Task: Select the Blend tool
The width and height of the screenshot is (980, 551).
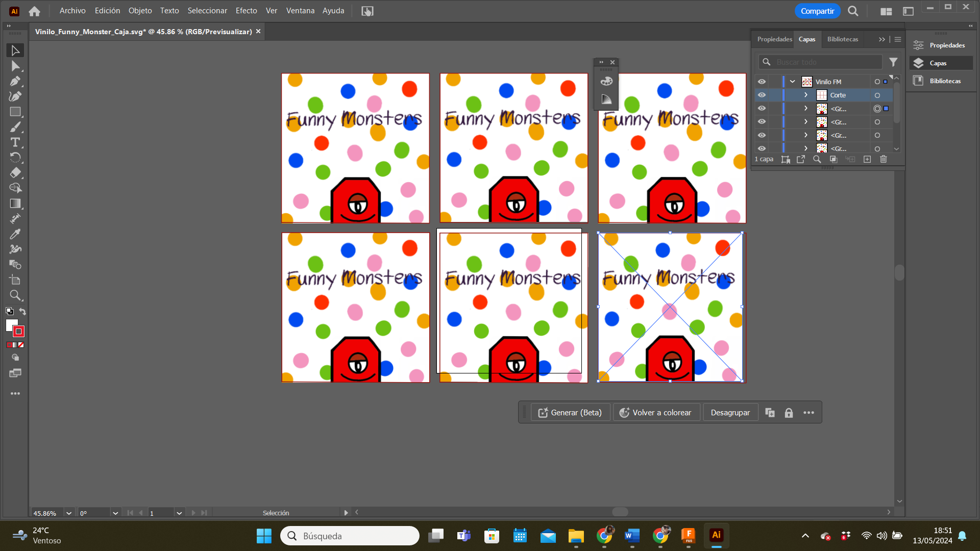Action: [15, 265]
